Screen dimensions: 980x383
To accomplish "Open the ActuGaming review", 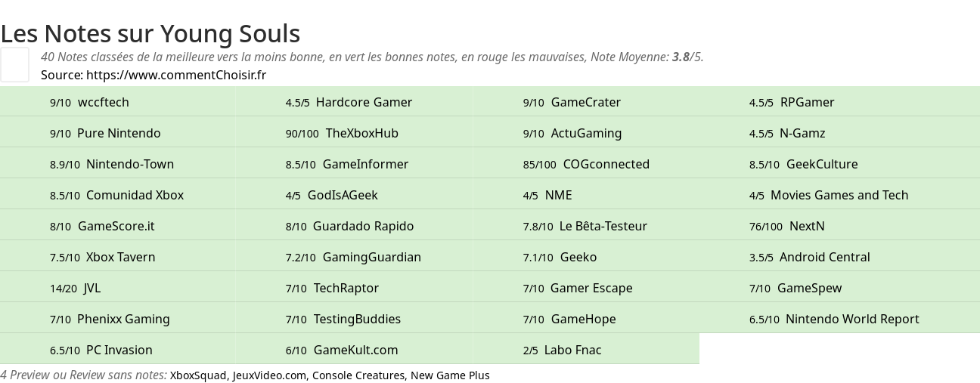I will pos(586,133).
